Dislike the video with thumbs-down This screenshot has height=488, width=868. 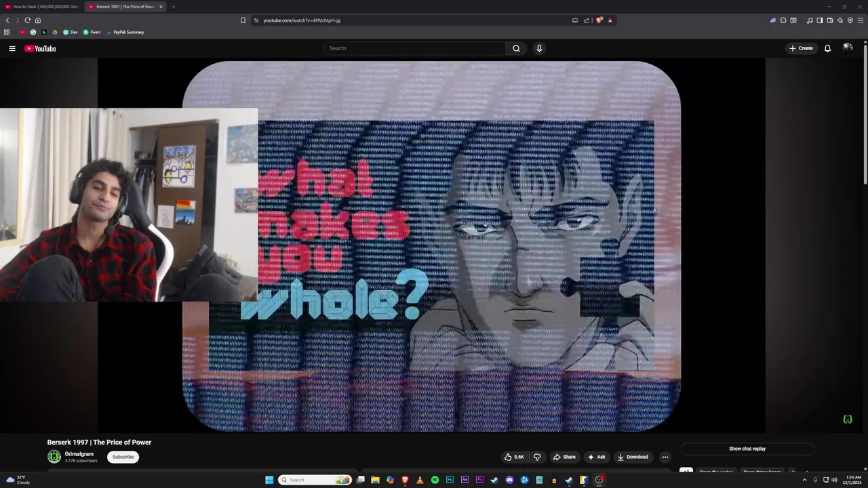pos(537,457)
